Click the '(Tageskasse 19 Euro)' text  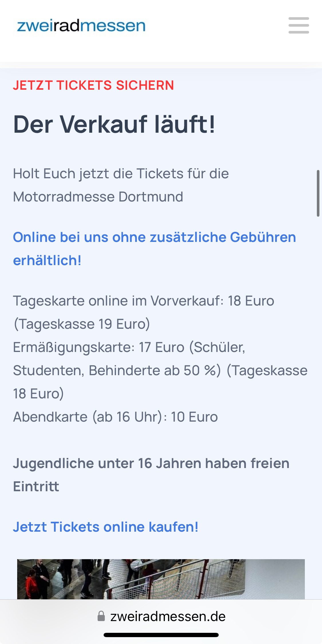tap(82, 324)
